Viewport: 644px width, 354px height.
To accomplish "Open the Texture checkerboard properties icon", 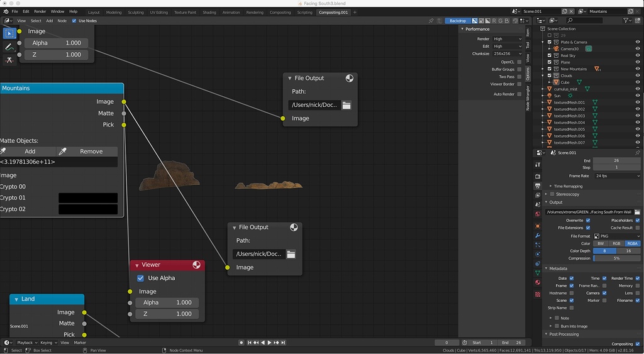I will [x=538, y=294].
